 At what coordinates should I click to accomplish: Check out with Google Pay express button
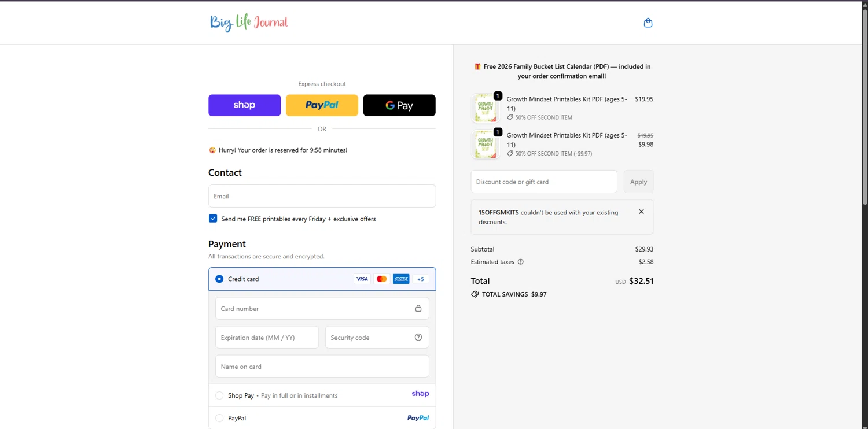(399, 105)
